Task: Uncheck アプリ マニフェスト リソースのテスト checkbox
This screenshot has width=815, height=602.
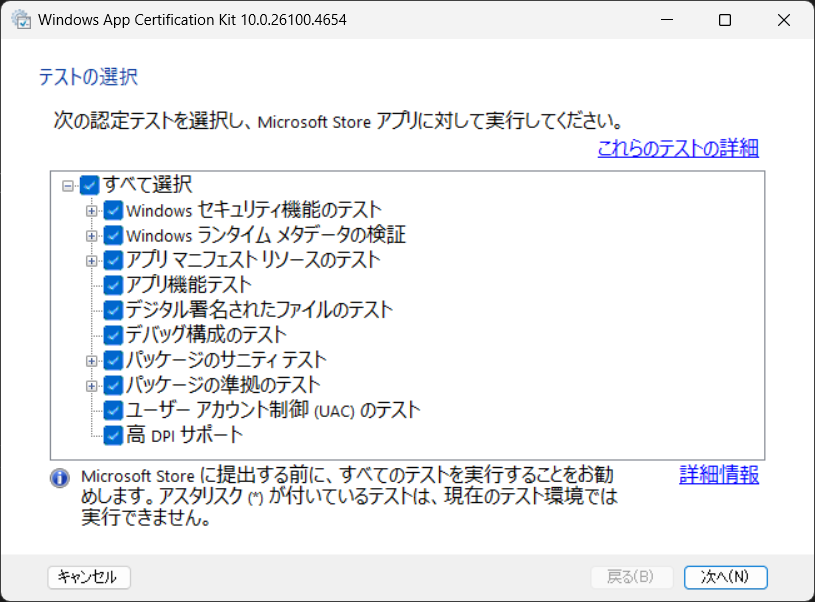Action: pos(113,260)
